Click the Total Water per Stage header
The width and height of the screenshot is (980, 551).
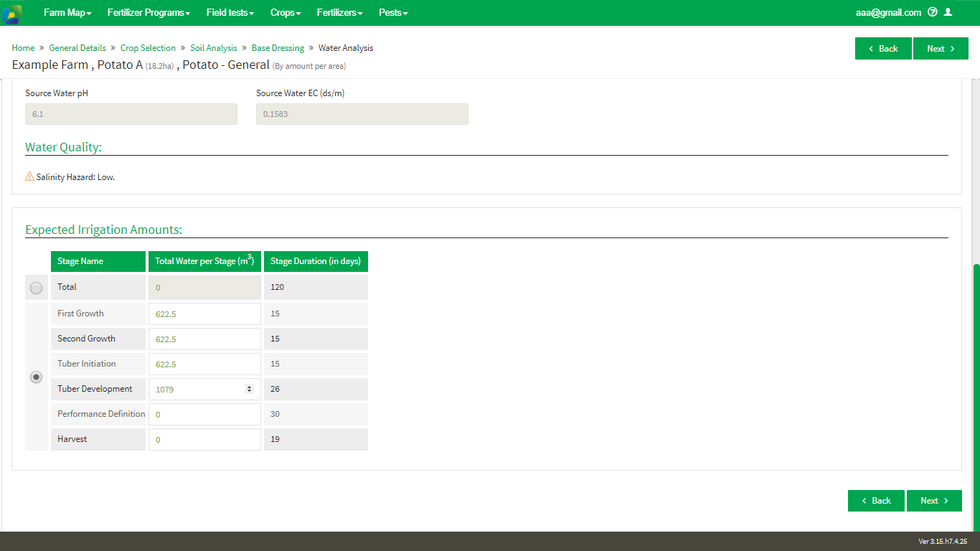(204, 261)
